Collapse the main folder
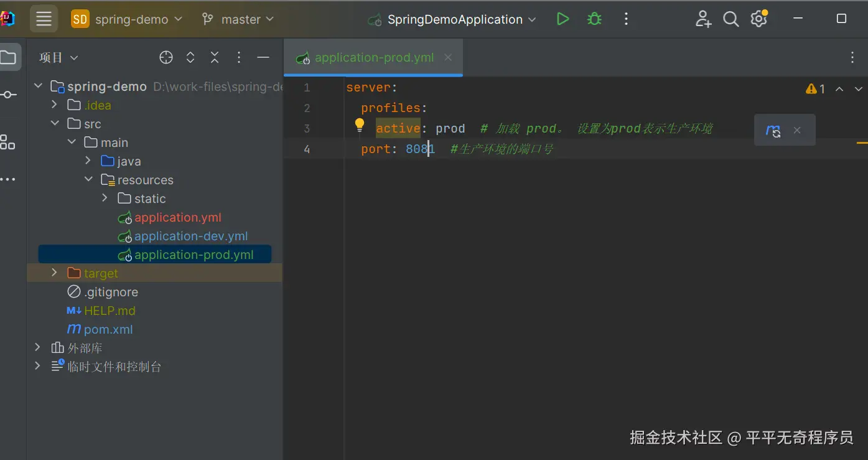 coord(72,142)
